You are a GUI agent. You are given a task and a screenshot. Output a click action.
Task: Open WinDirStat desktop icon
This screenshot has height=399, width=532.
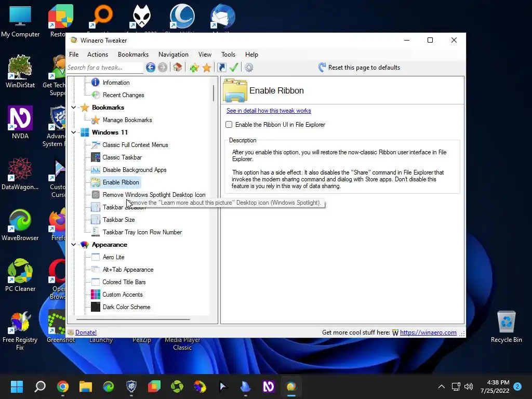pyautogui.click(x=20, y=72)
